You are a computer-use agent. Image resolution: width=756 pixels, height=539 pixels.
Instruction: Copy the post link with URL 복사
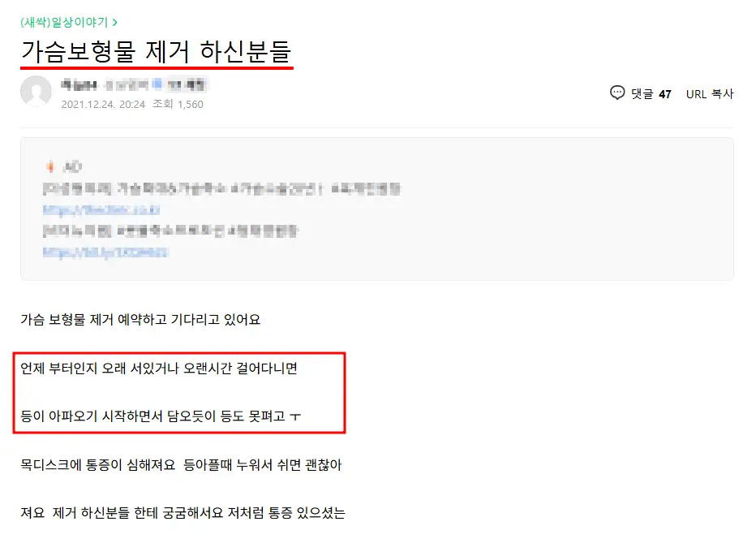710,93
